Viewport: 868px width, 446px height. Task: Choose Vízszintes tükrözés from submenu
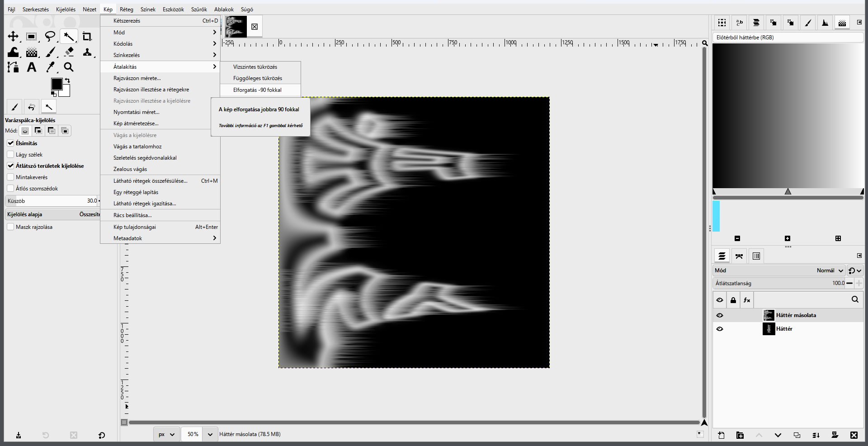tap(260, 67)
